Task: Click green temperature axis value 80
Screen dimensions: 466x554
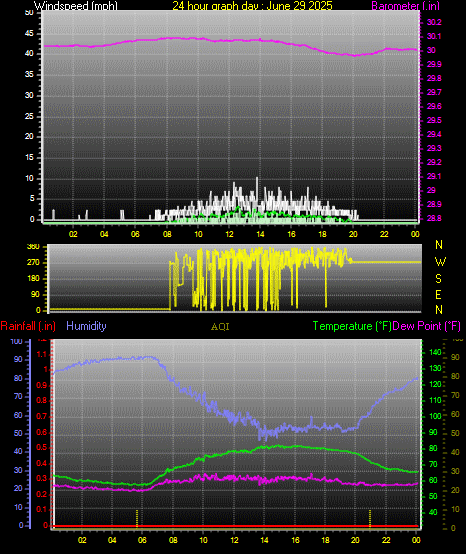Action: tap(433, 448)
